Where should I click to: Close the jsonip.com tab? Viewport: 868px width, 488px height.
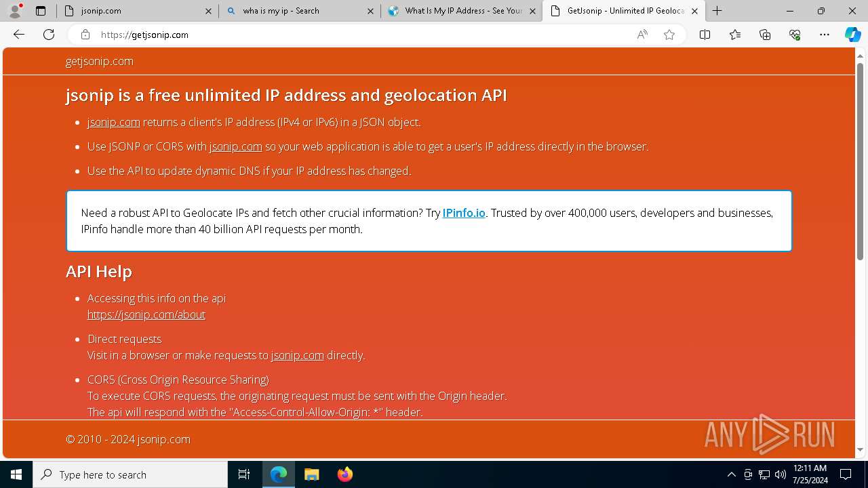208,11
